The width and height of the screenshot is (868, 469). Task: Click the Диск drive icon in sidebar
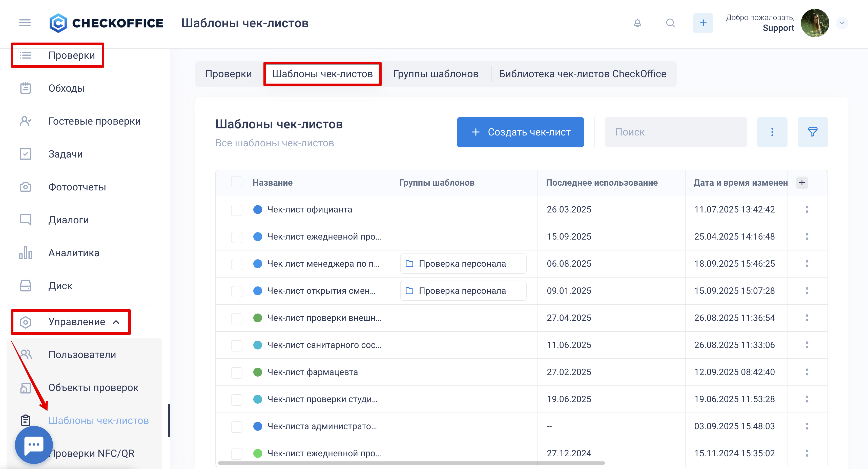click(26, 286)
